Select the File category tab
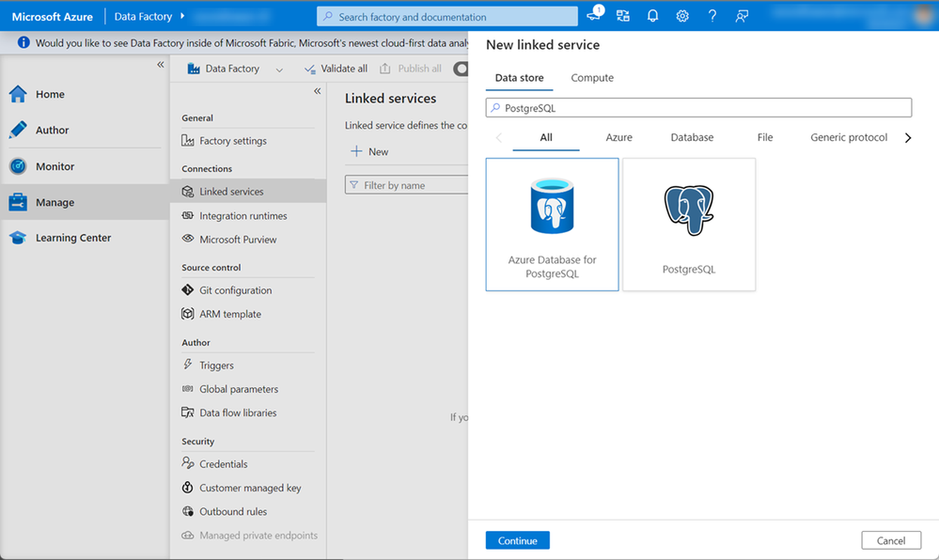 point(765,137)
